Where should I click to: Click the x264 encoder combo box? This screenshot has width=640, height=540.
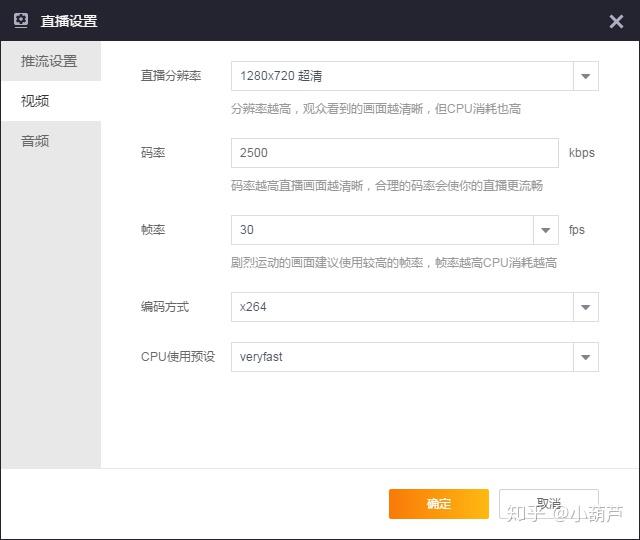415,307
